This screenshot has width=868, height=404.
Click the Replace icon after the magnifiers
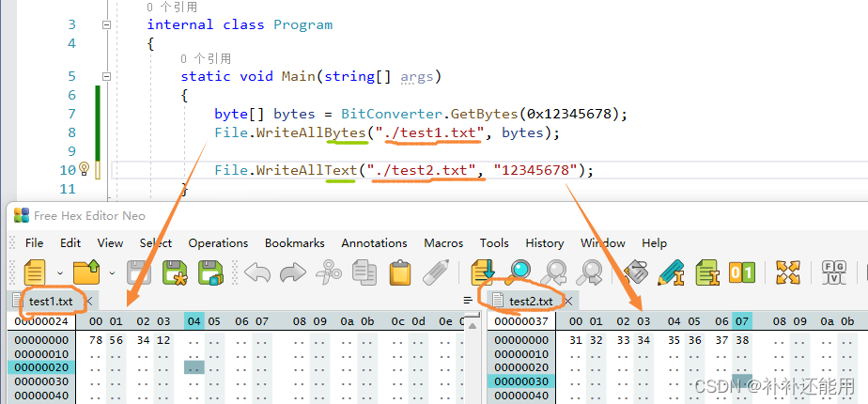(x=636, y=272)
